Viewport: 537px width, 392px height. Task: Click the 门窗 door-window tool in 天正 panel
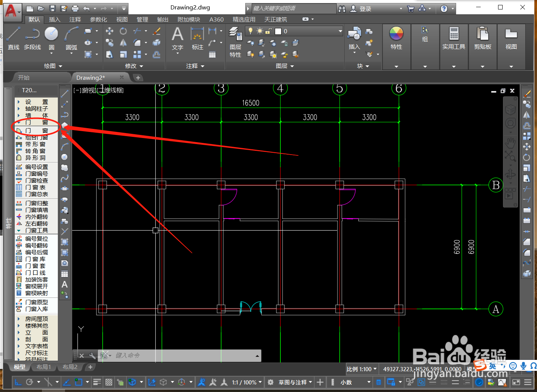pyautogui.click(x=33, y=131)
